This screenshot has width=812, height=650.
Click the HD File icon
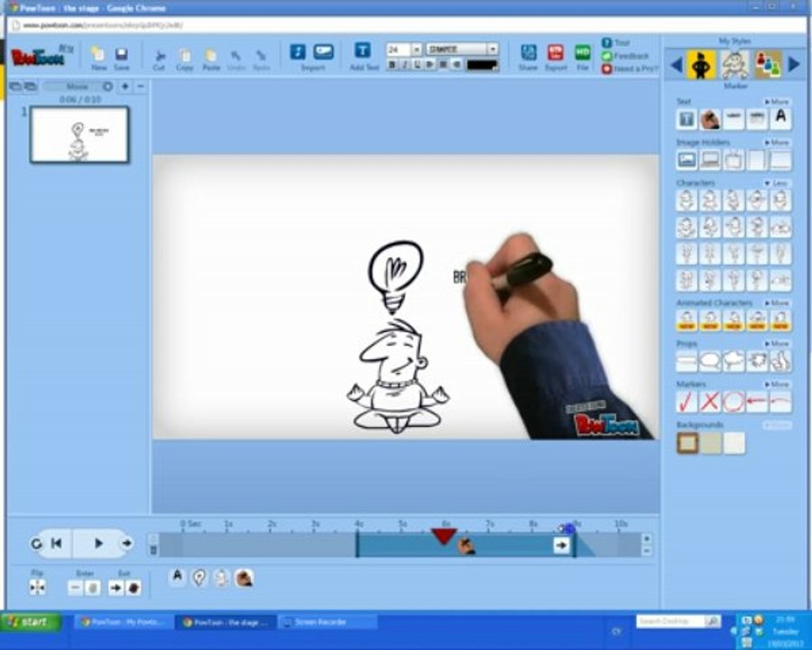[x=583, y=53]
